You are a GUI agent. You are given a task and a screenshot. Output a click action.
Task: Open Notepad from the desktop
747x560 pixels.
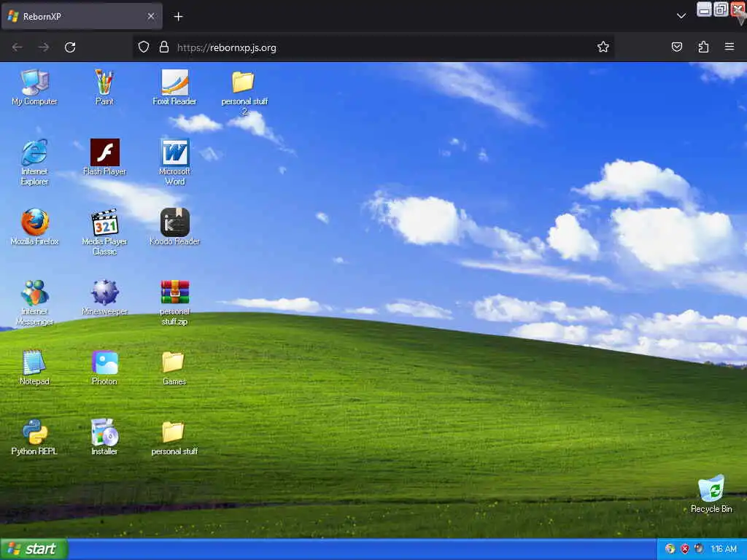tap(34, 367)
